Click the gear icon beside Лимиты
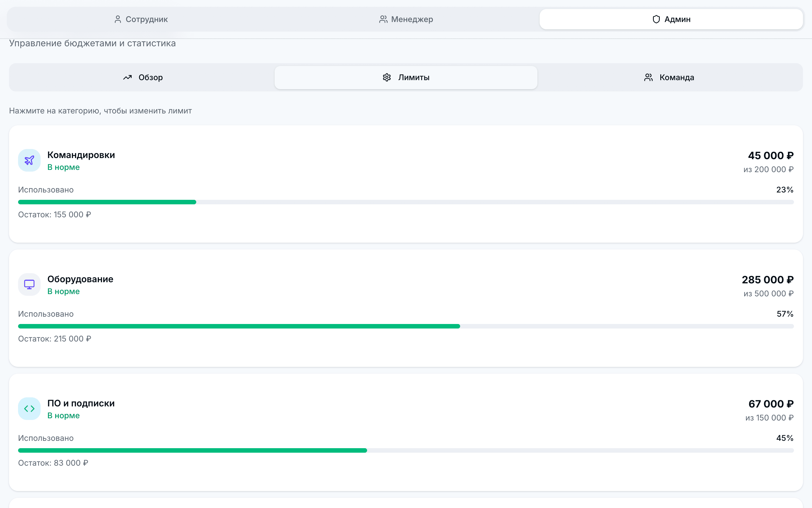812x508 pixels. (387, 77)
